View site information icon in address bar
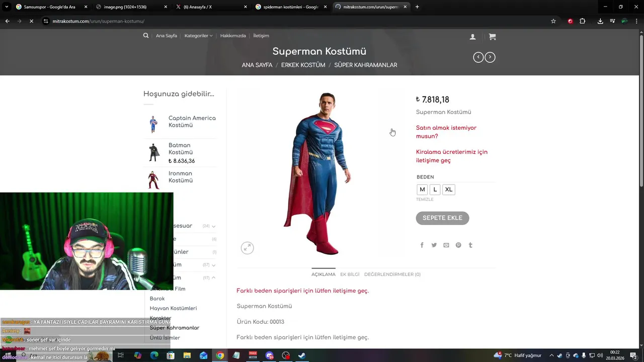The image size is (644, 362). 46,21
